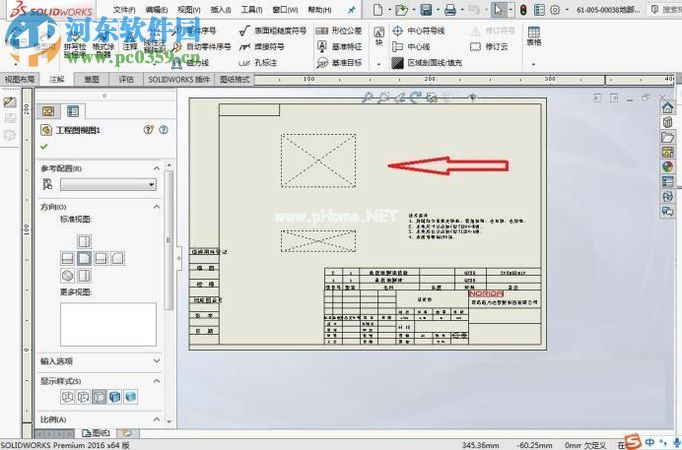Click the Print icon

[x=450, y=10]
